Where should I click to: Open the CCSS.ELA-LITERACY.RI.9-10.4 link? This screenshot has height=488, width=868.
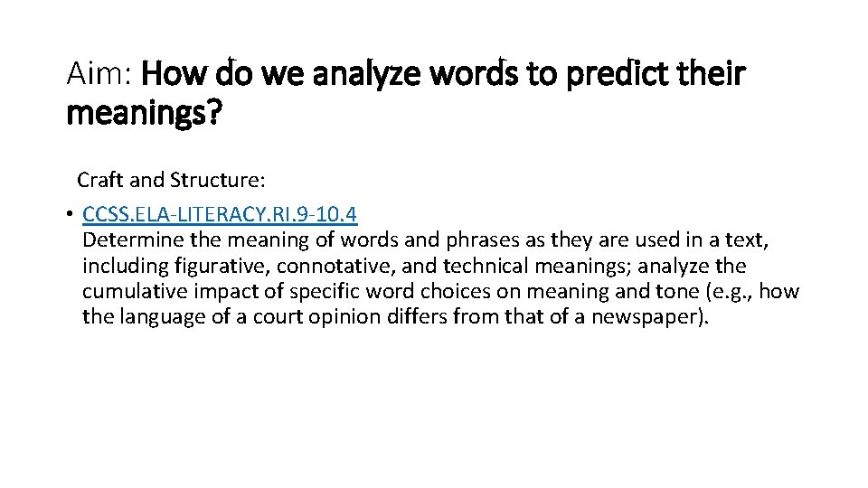[x=219, y=215]
